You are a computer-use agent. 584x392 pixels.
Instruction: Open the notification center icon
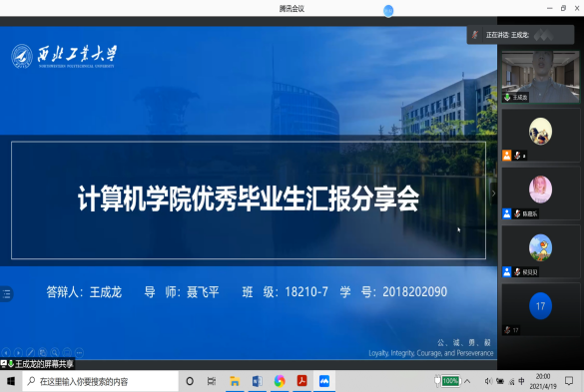pos(569,381)
